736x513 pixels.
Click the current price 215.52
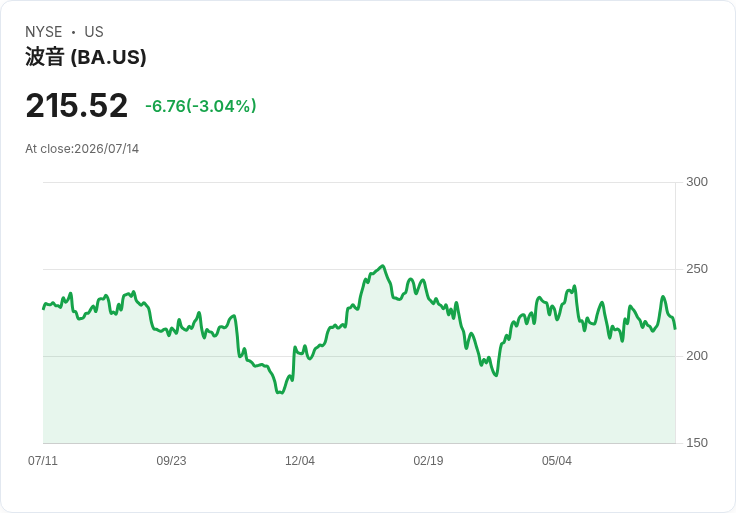pyautogui.click(x=77, y=105)
